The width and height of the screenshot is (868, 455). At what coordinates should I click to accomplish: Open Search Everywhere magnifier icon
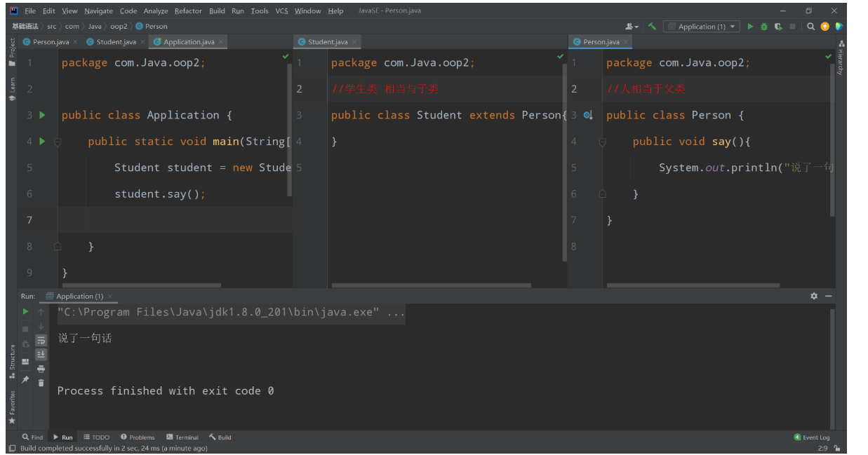(810, 27)
